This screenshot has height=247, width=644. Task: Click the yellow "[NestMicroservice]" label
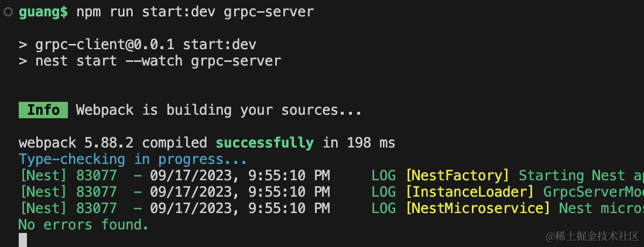pos(478,208)
